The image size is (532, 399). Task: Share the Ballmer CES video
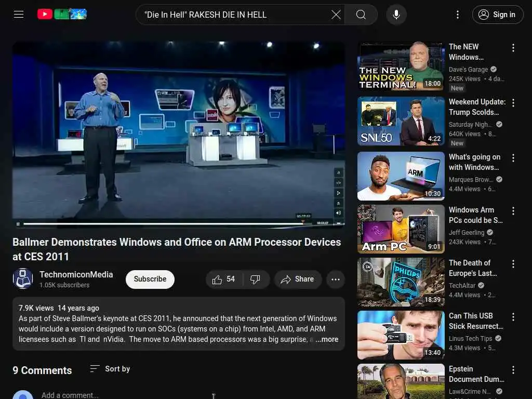click(298, 279)
